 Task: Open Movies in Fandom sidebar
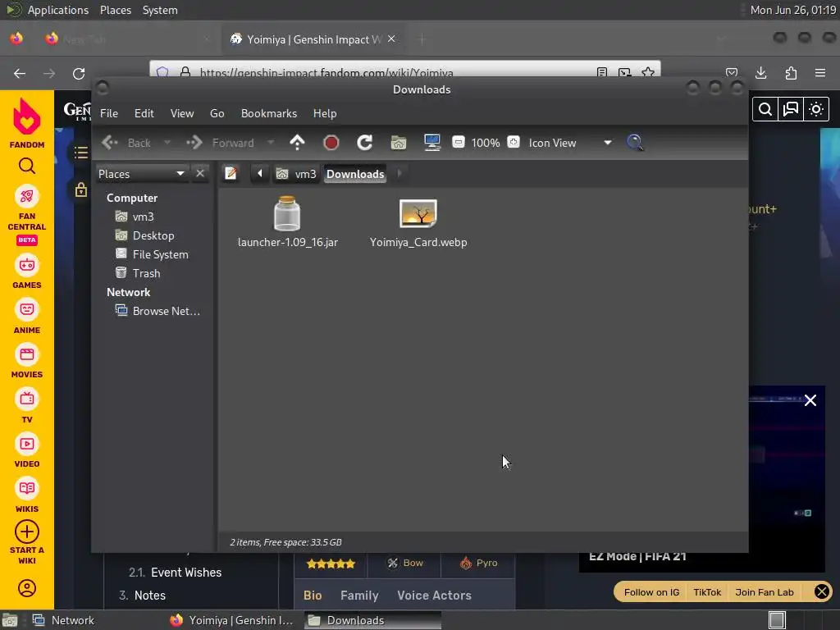tap(27, 362)
